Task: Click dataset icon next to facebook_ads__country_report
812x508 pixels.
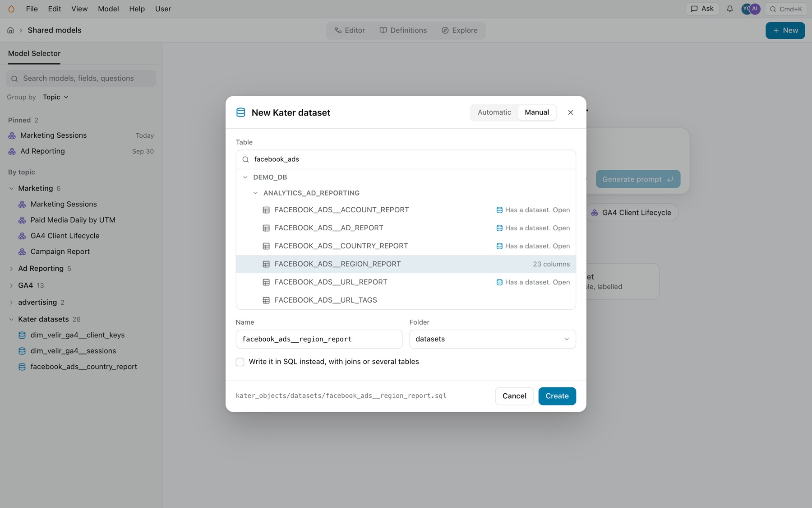Action: coord(22,367)
